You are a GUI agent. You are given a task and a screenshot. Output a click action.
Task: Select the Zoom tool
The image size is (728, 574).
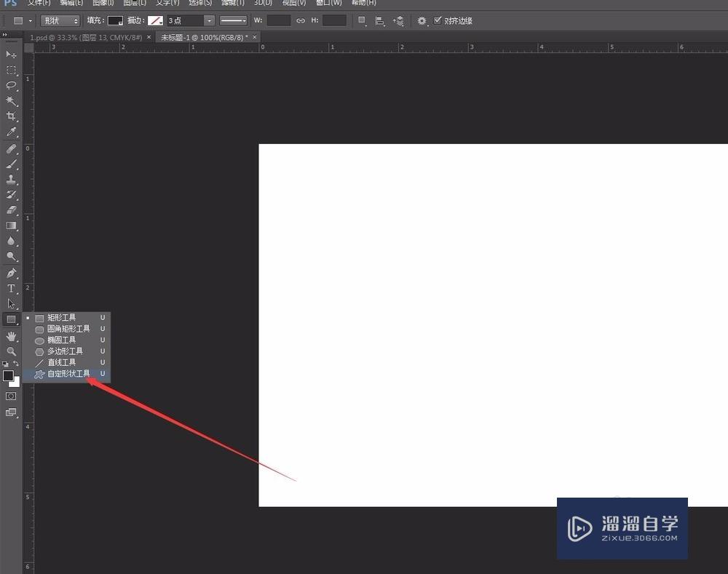coord(10,351)
